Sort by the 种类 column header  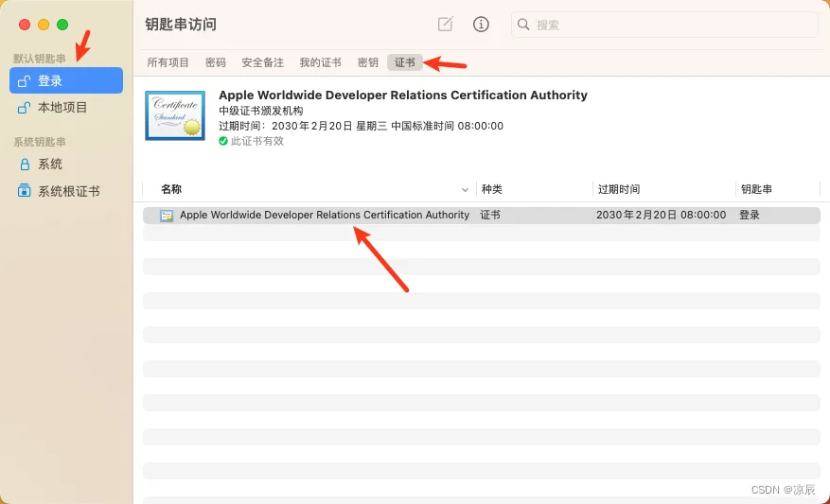492,189
